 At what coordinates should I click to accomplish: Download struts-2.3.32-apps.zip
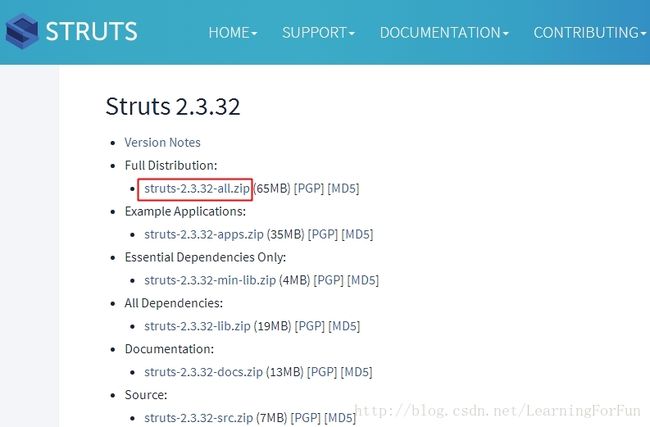click(x=204, y=234)
